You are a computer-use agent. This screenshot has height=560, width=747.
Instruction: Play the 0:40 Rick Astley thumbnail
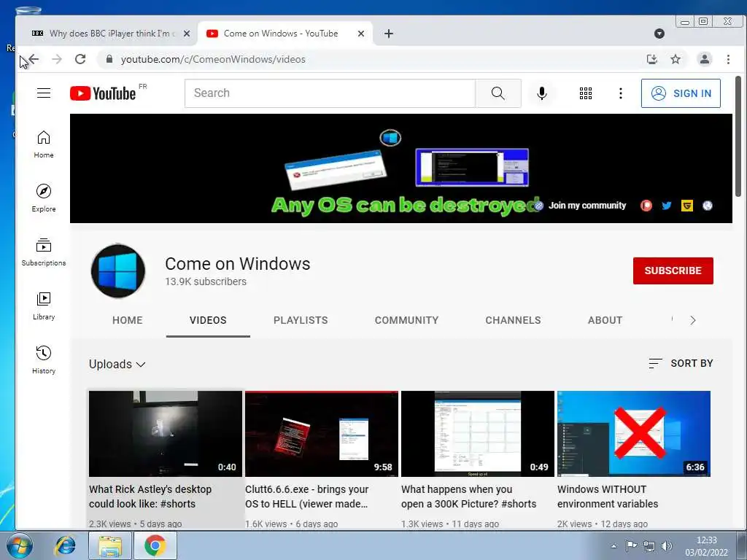pos(166,433)
